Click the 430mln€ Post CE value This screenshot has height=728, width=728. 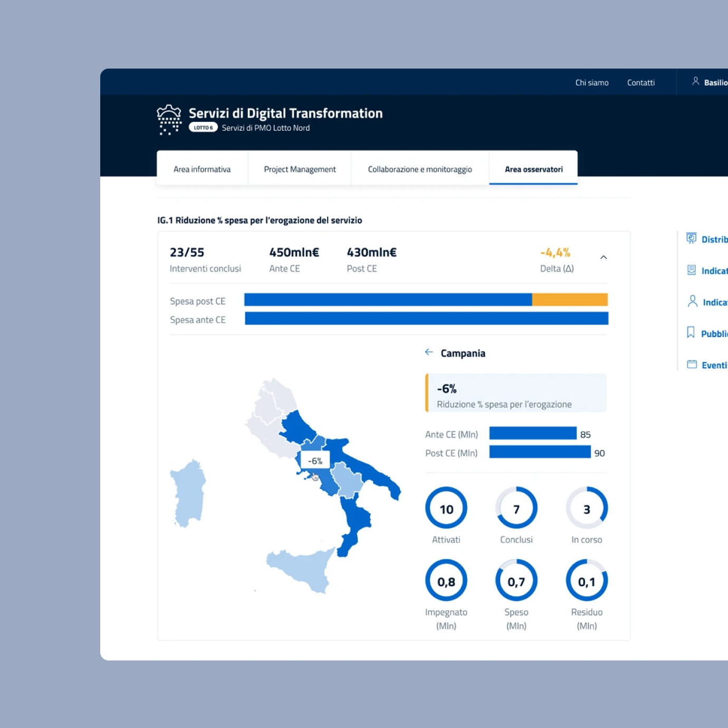[371, 252]
